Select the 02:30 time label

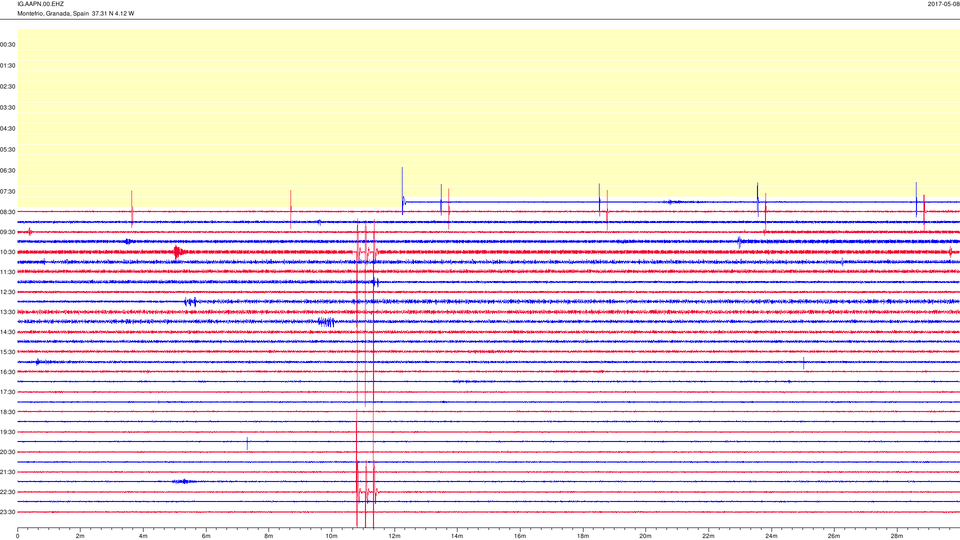coord(8,87)
